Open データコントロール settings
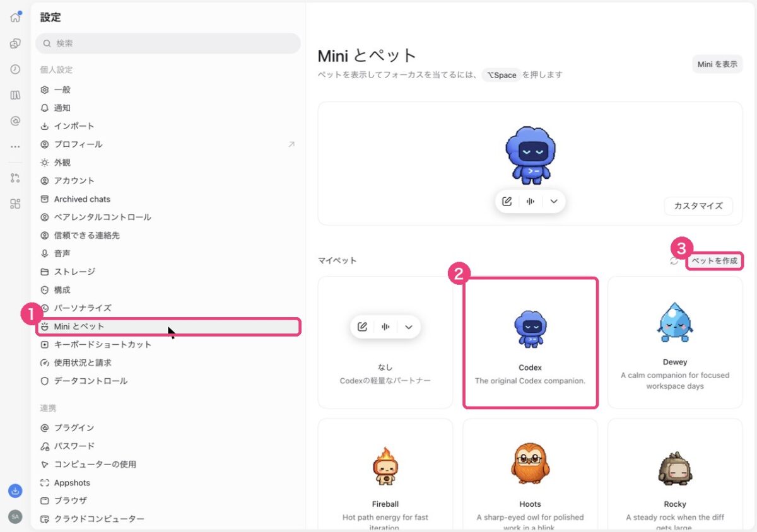This screenshot has height=532, width=757. coord(168,381)
